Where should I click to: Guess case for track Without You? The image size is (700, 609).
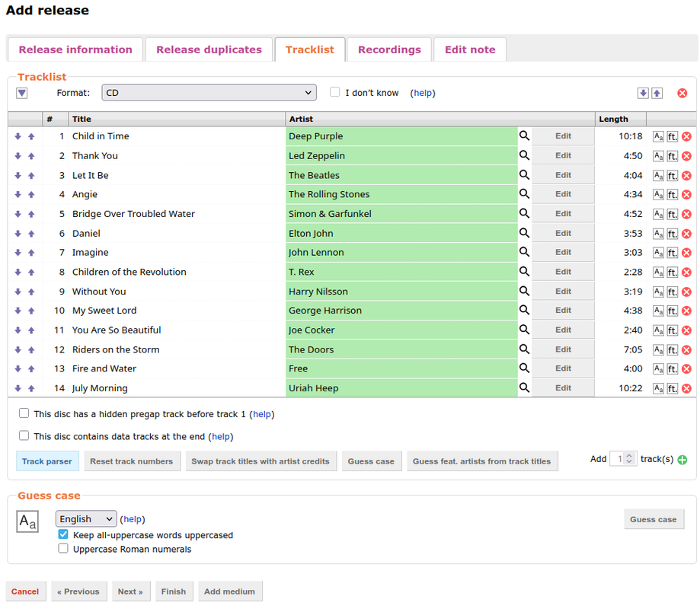[658, 292]
